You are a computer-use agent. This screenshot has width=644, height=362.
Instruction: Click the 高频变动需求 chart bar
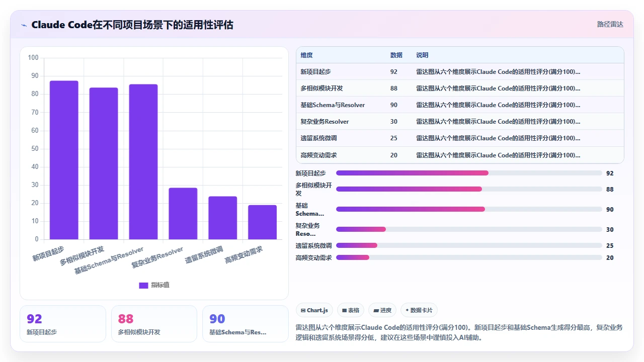(263, 222)
